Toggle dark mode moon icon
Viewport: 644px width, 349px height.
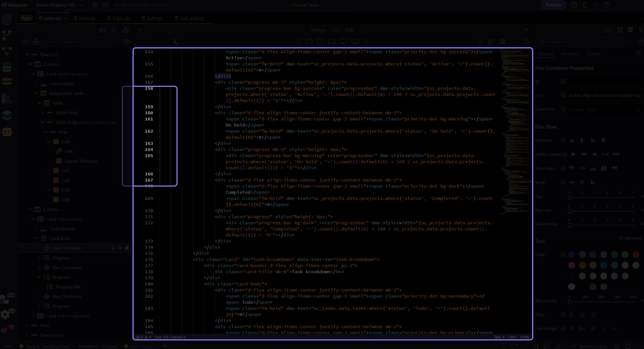coord(176,42)
